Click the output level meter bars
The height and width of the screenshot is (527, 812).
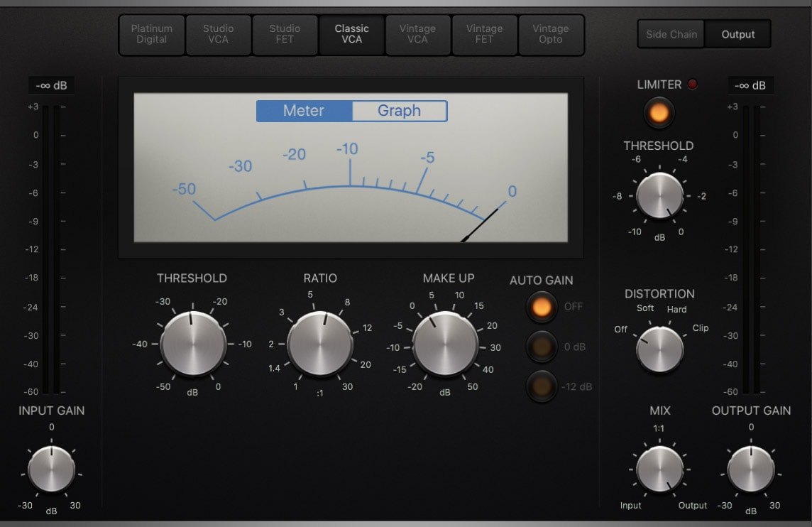click(752, 249)
